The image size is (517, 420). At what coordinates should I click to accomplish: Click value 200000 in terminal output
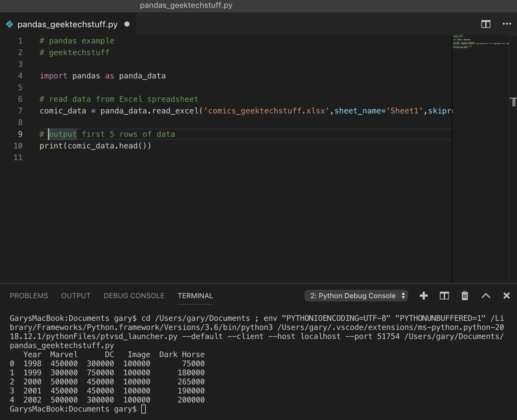[x=191, y=400]
